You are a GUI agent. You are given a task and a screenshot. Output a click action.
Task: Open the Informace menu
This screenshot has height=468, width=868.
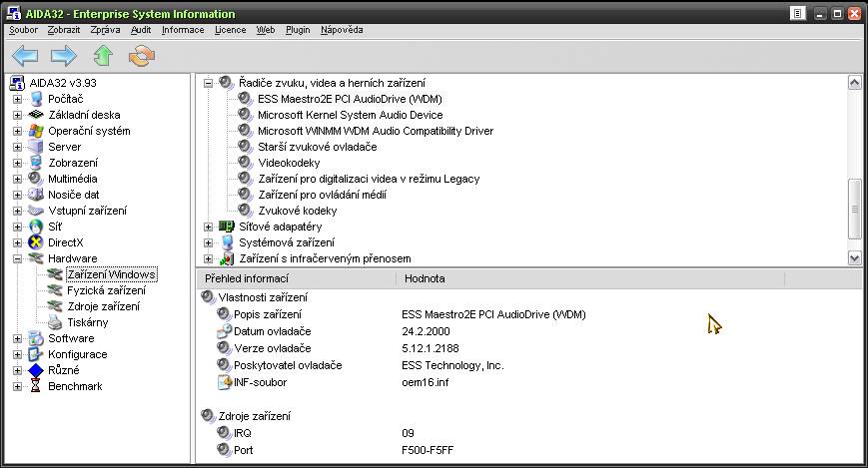183,30
